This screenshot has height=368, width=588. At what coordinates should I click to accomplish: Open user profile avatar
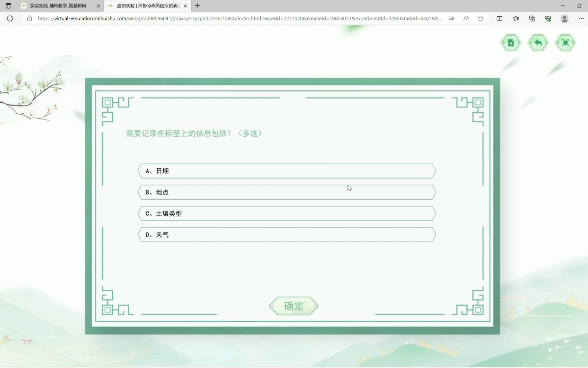pyautogui.click(x=565, y=18)
